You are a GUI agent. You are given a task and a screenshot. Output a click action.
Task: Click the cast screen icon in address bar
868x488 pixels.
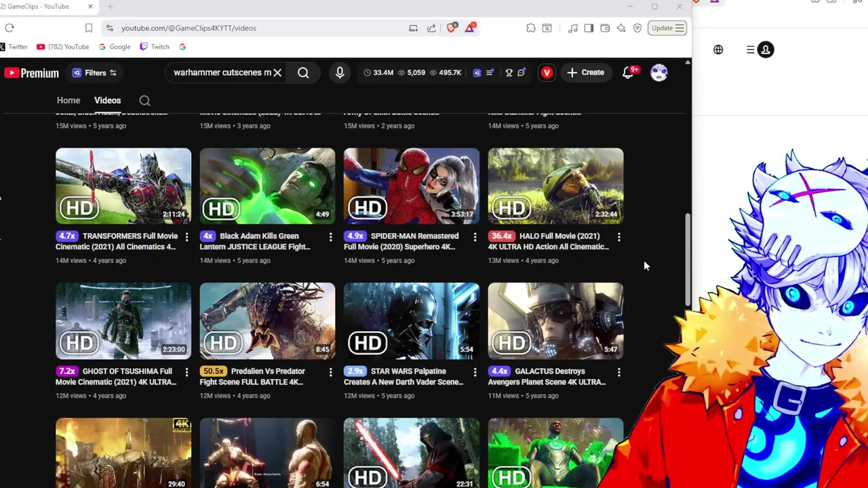[413, 28]
